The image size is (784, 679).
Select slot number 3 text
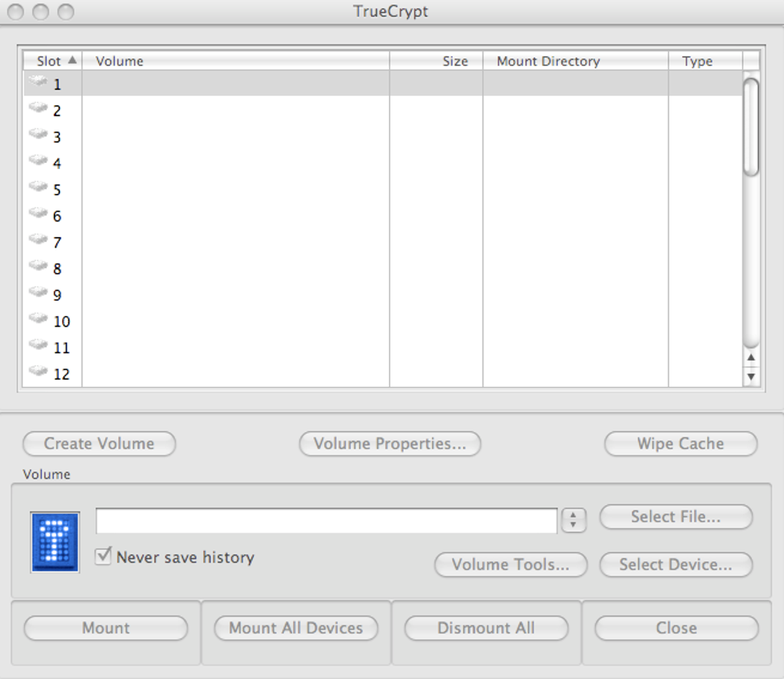point(57,137)
